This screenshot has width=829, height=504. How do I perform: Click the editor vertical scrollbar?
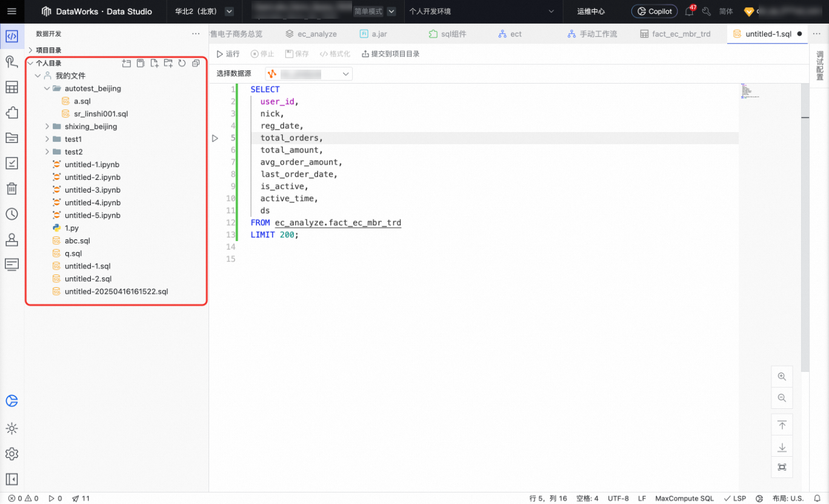805,227
